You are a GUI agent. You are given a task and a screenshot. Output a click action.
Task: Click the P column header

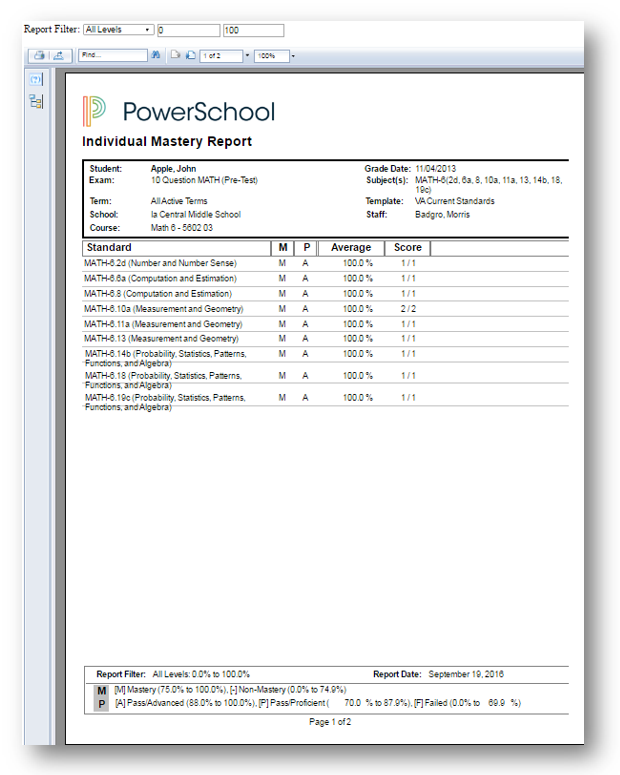tap(307, 248)
